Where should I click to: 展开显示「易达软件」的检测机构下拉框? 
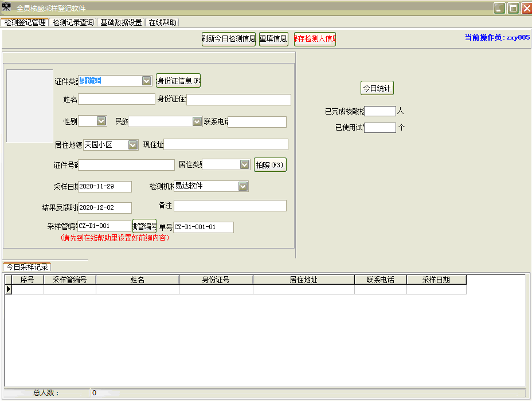point(242,186)
